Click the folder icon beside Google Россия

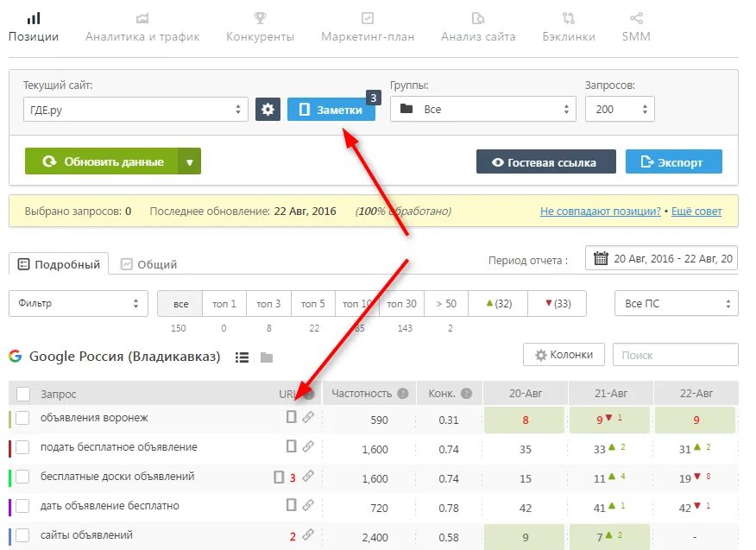pos(267,357)
